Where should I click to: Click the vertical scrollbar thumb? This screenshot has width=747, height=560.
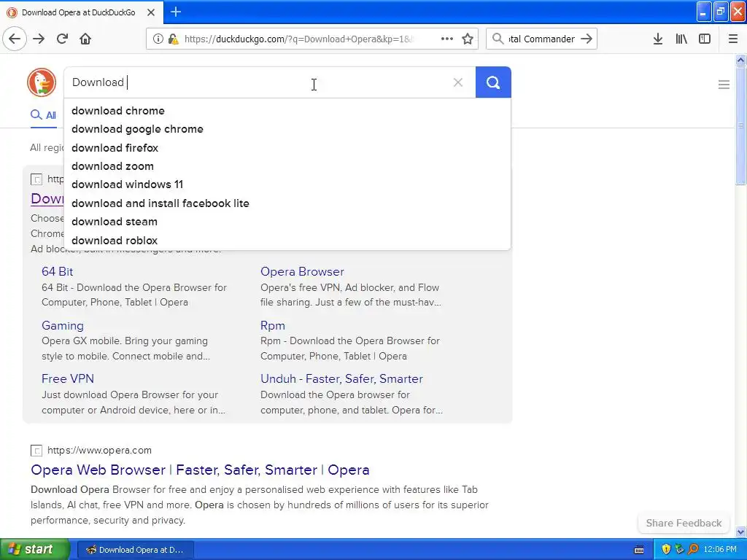740,125
